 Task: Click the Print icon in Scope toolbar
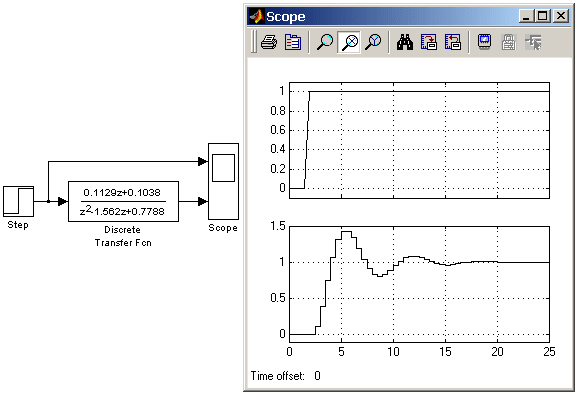point(269,42)
